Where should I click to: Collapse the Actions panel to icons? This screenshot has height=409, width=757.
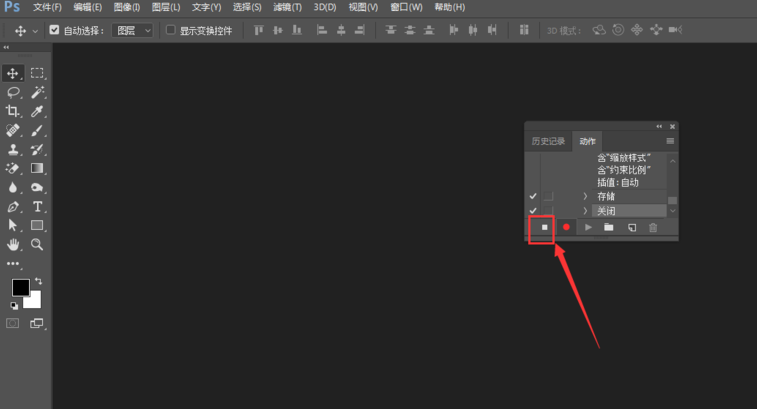pyautogui.click(x=659, y=127)
